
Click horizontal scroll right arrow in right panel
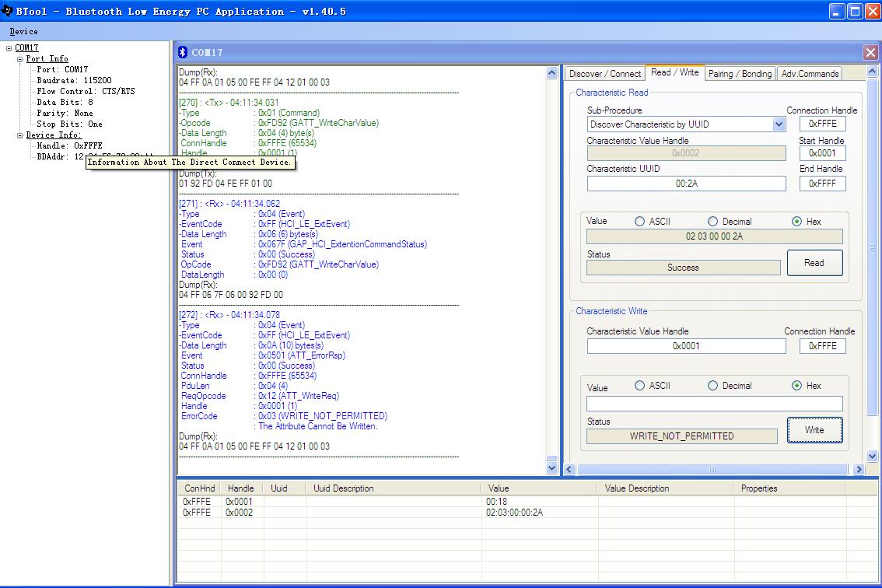point(859,469)
